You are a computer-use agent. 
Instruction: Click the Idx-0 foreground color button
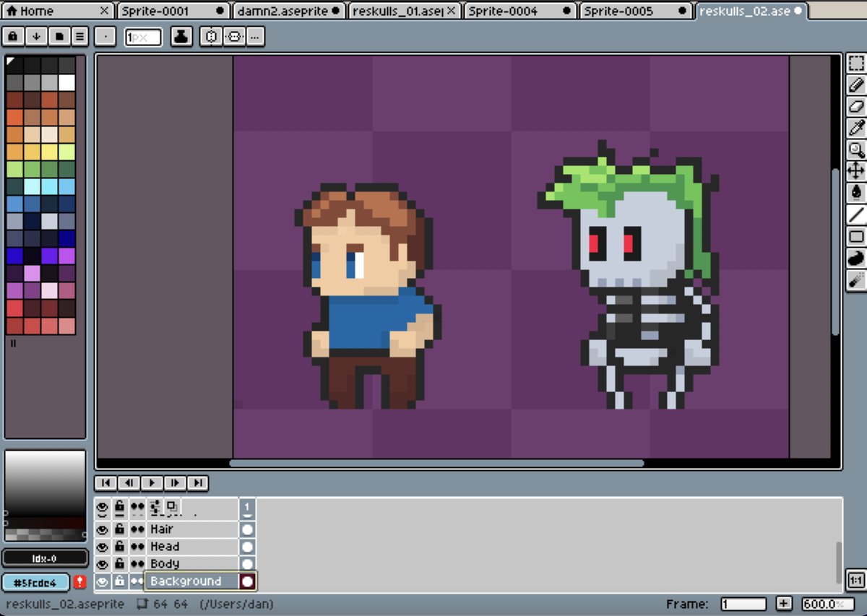coord(45,558)
